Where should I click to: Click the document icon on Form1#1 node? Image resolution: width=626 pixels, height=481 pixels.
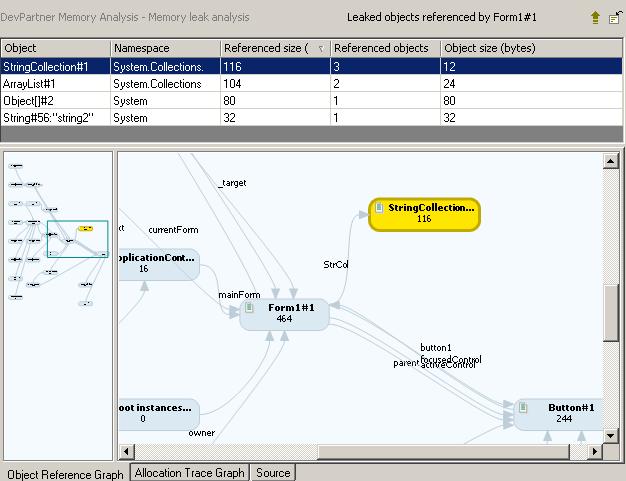(248, 308)
